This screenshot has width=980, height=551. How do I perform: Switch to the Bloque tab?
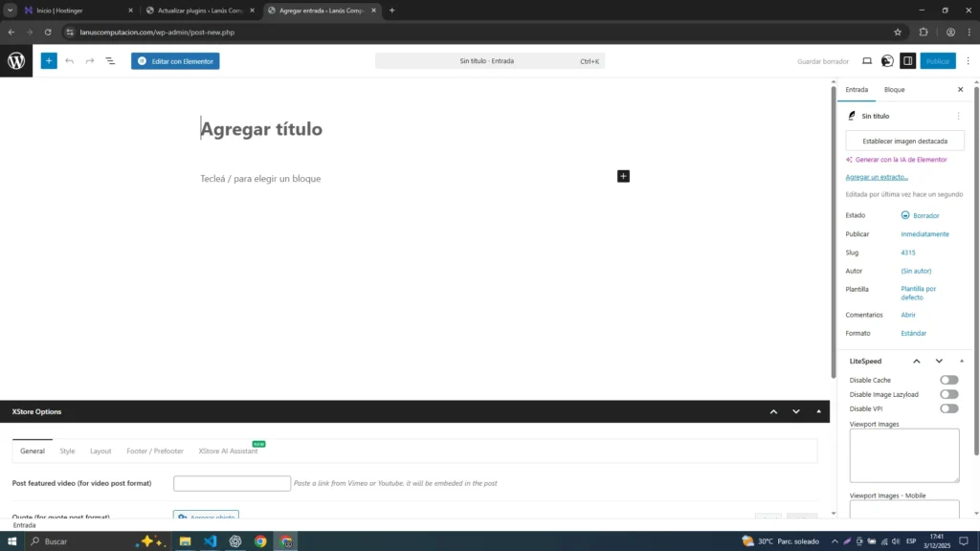(x=894, y=90)
